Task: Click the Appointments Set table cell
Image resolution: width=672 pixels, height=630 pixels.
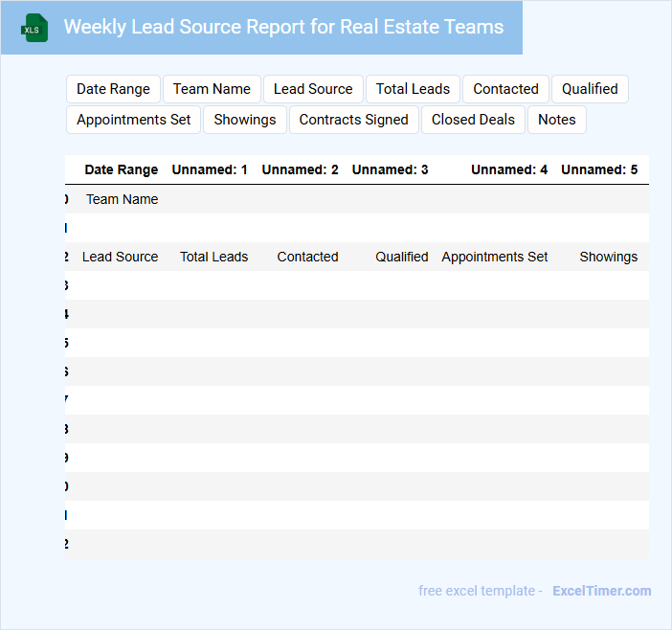Action: tap(495, 257)
